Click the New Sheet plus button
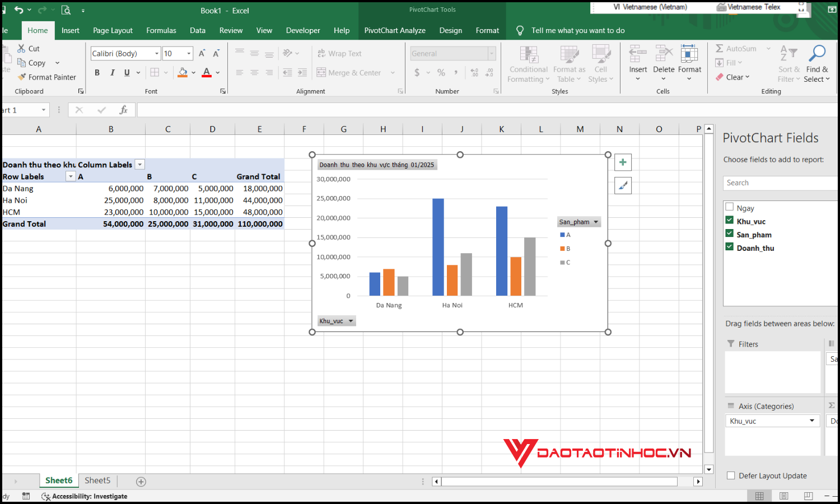This screenshot has width=840, height=504. click(140, 481)
